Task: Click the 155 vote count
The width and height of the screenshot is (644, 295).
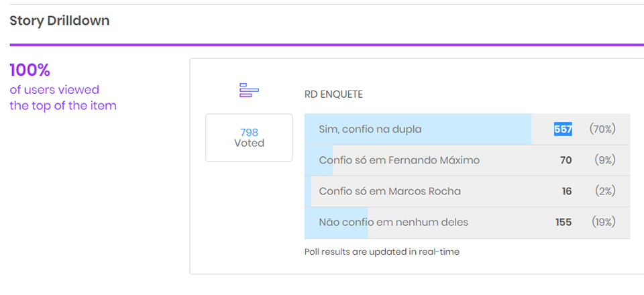Action: [563, 222]
